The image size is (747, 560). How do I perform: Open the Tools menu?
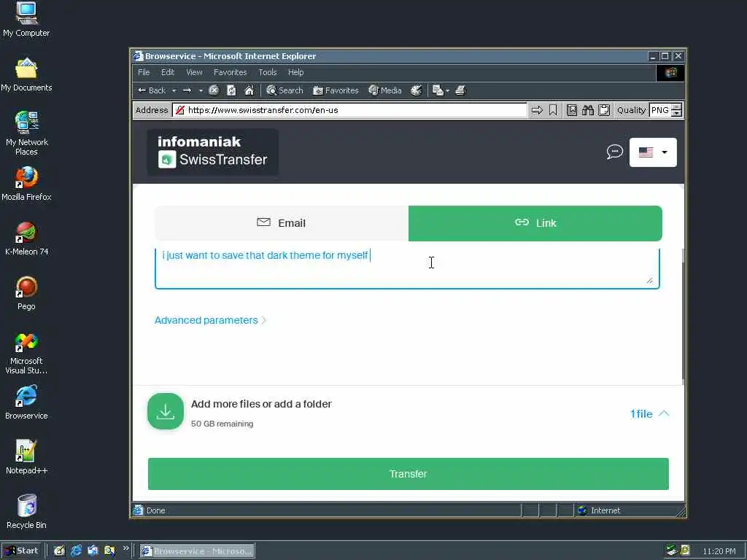268,72
